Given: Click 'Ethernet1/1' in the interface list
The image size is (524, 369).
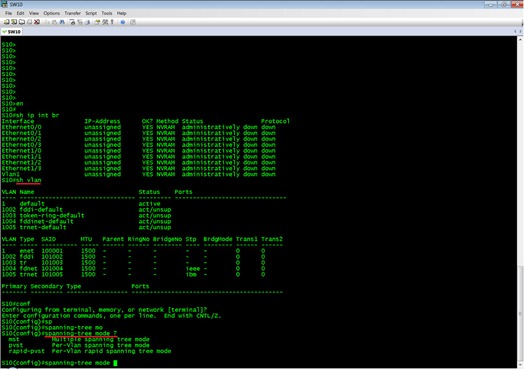Looking at the screenshot, I should 21,157.
